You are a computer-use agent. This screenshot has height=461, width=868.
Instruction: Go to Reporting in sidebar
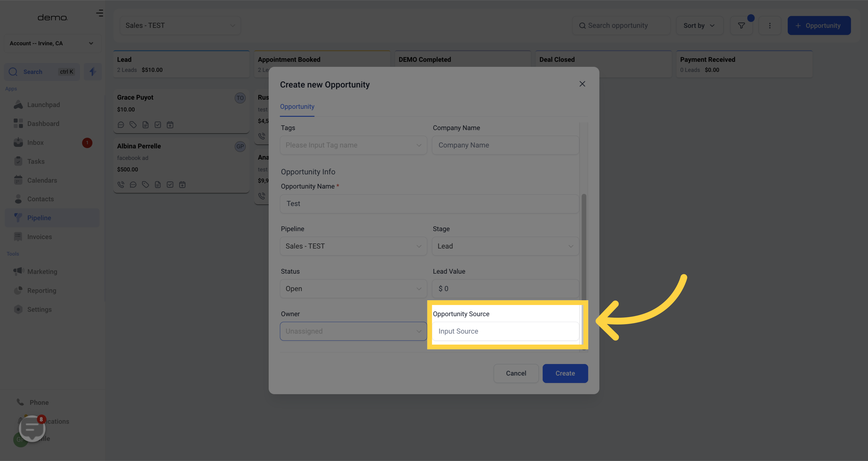(41, 290)
